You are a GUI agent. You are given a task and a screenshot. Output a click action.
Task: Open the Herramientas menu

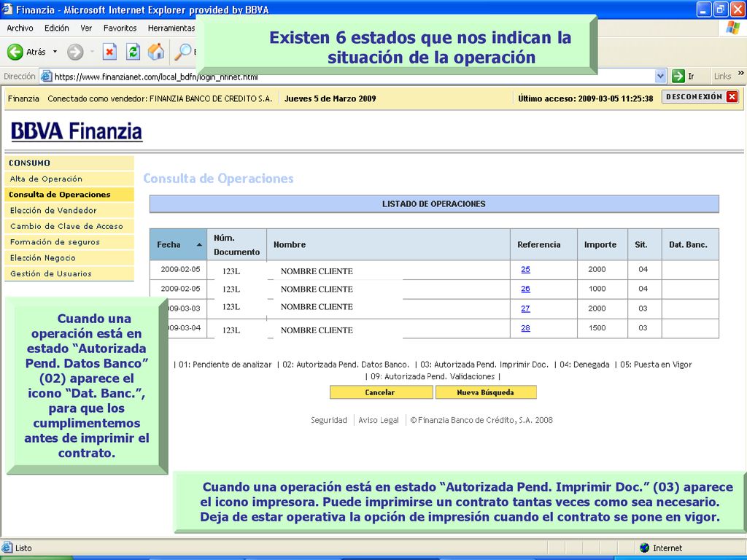pyautogui.click(x=171, y=28)
